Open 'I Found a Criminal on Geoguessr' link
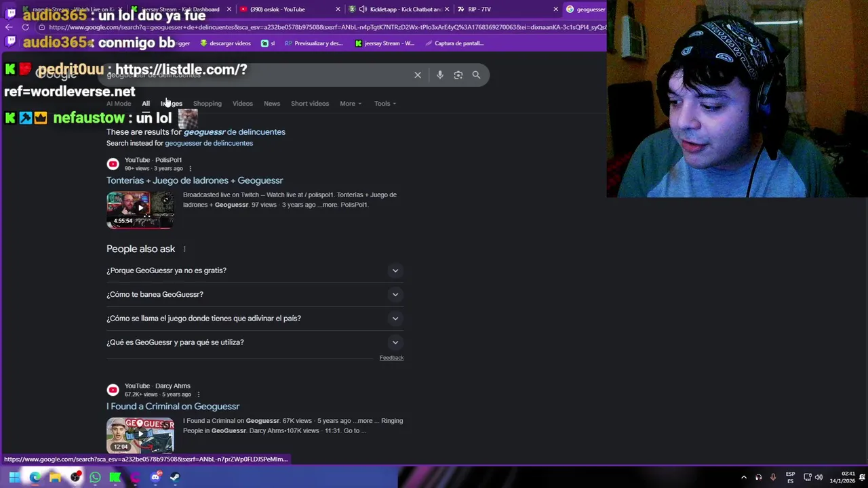The width and height of the screenshot is (868, 488). coord(173,407)
